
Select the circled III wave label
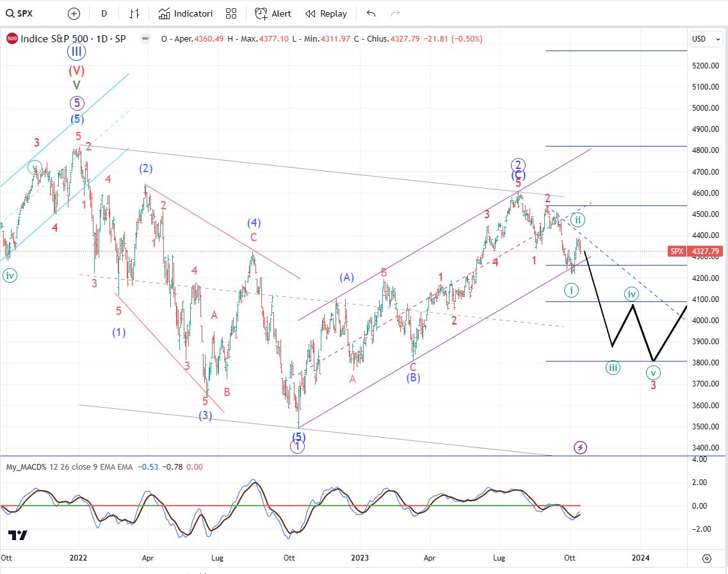click(x=76, y=51)
